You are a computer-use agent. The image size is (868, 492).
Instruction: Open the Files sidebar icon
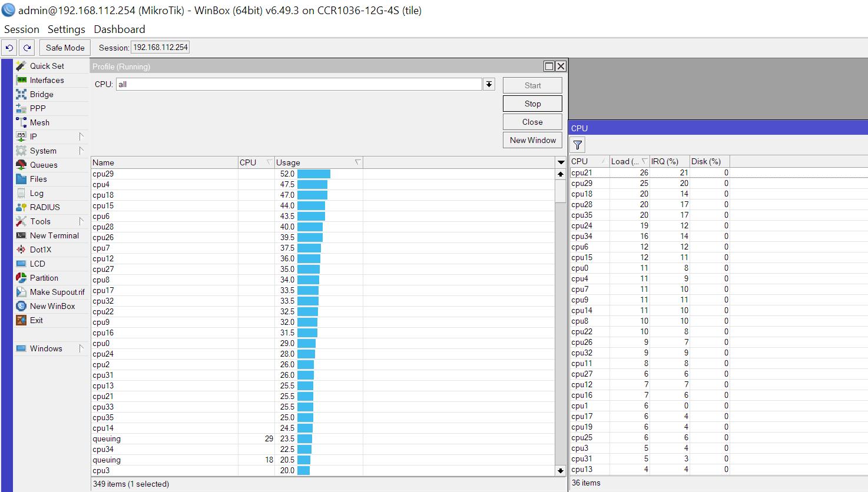pos(21,179)
